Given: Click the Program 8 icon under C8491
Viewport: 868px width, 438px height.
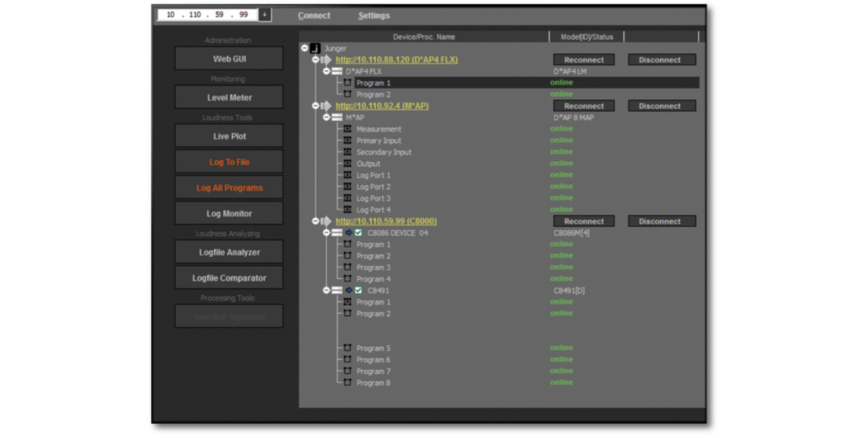Looking at the screenshot, I should point(347,382).
